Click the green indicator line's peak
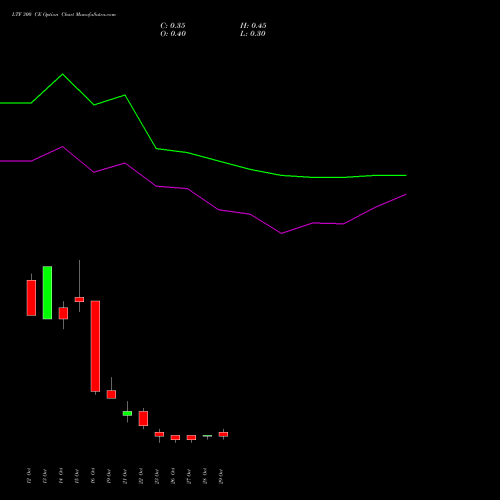 [63, 74]
